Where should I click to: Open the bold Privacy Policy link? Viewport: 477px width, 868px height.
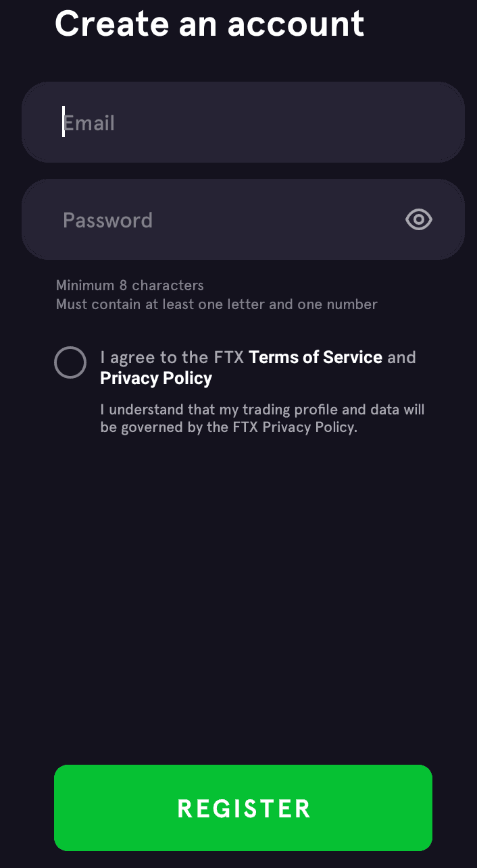[x=156, y=378]
